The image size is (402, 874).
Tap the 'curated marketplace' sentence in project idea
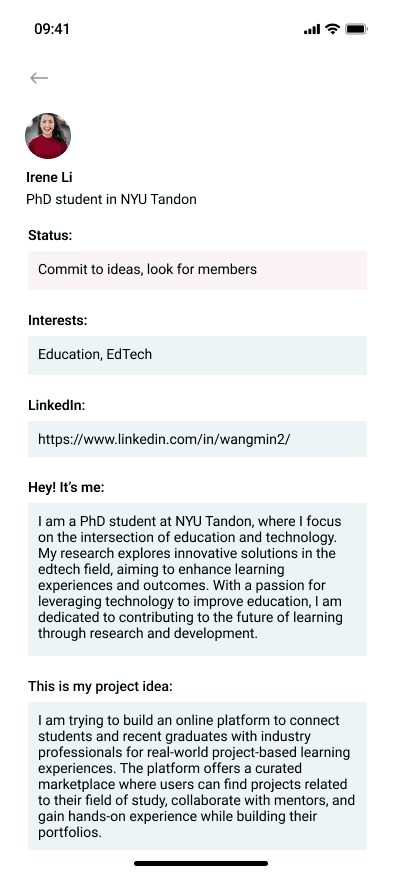pos(196,800)
